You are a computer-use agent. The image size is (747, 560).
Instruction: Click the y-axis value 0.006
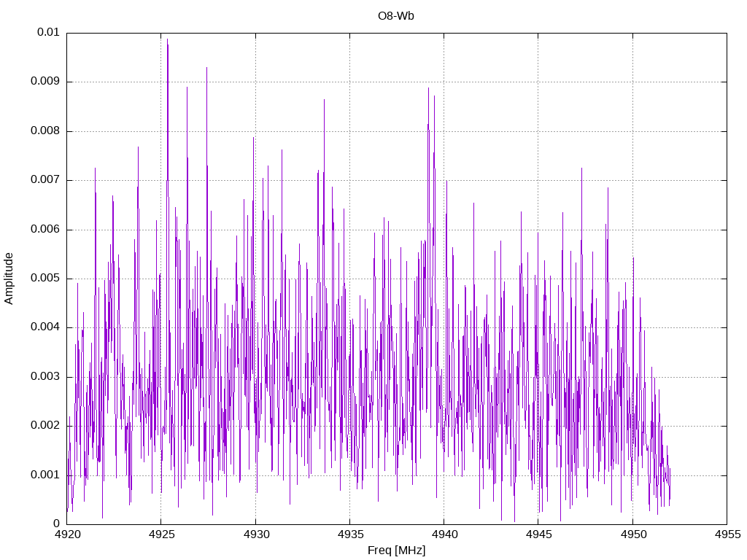click(x=44, y=230)
